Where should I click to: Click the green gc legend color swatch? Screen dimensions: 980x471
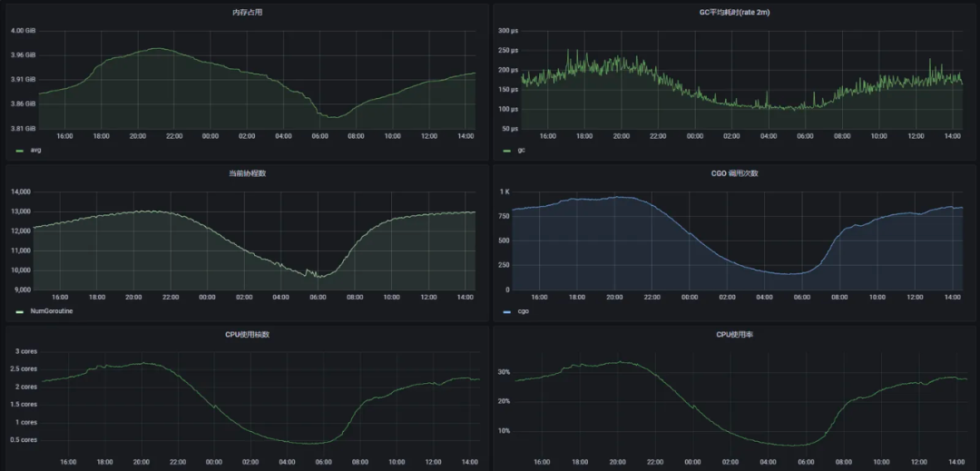coord(507,151)
